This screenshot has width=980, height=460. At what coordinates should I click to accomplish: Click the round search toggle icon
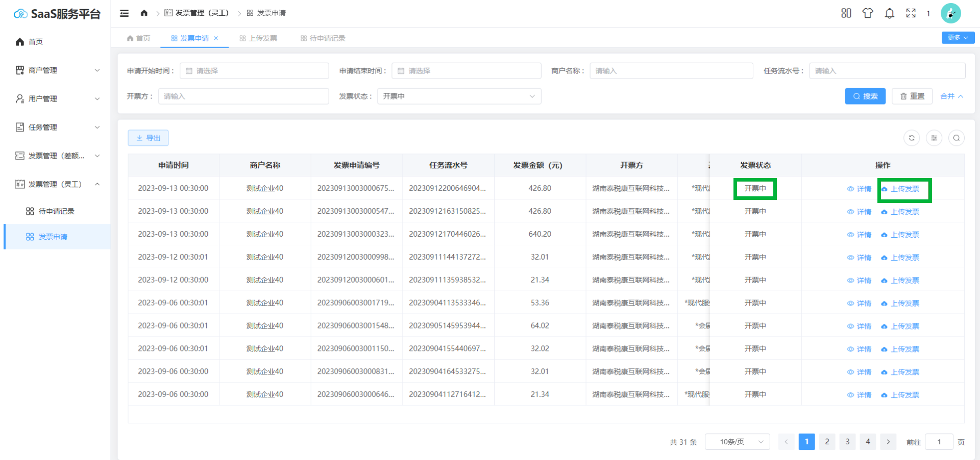(x=956, y=138)
